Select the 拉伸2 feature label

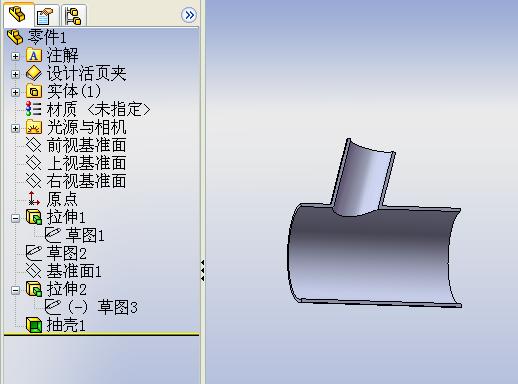pos(66,289)
